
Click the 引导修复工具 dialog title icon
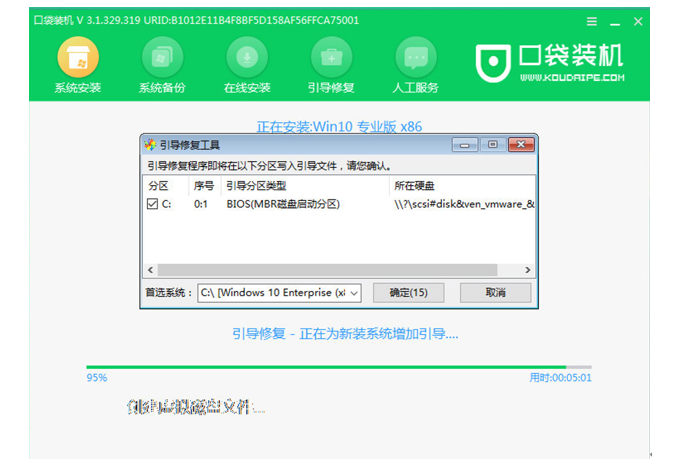[x=150, y=145]
